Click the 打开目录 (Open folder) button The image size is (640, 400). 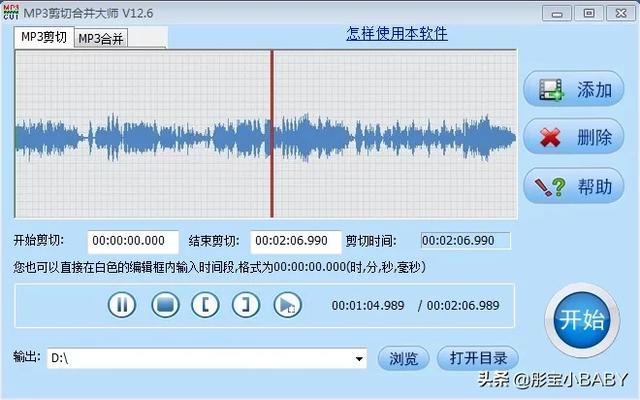[x=478, y=358]
